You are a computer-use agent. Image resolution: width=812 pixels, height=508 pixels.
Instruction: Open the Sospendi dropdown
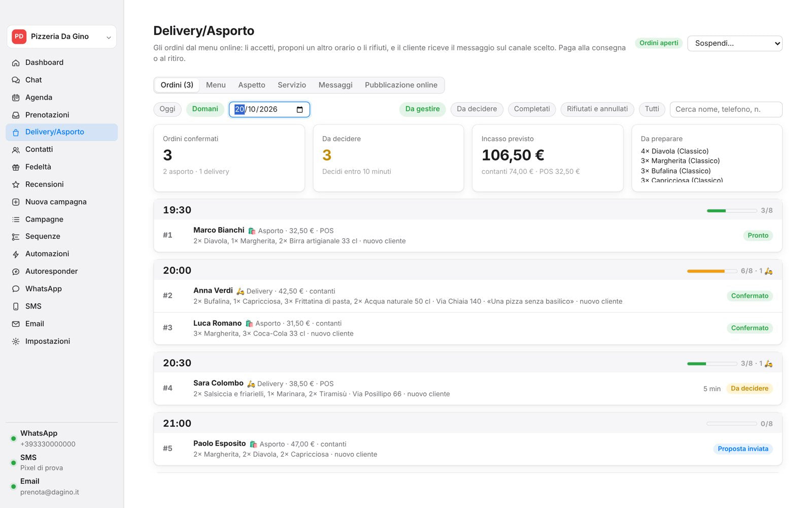(734, 43)
